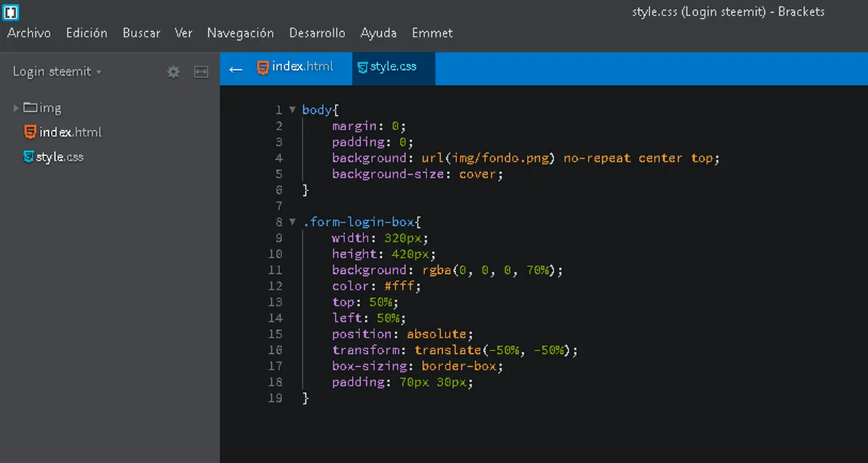This screenshot has width=868, height=463.
Task: Click the 'box-sizing: border-box;' declaration
Action: point(417,366)
